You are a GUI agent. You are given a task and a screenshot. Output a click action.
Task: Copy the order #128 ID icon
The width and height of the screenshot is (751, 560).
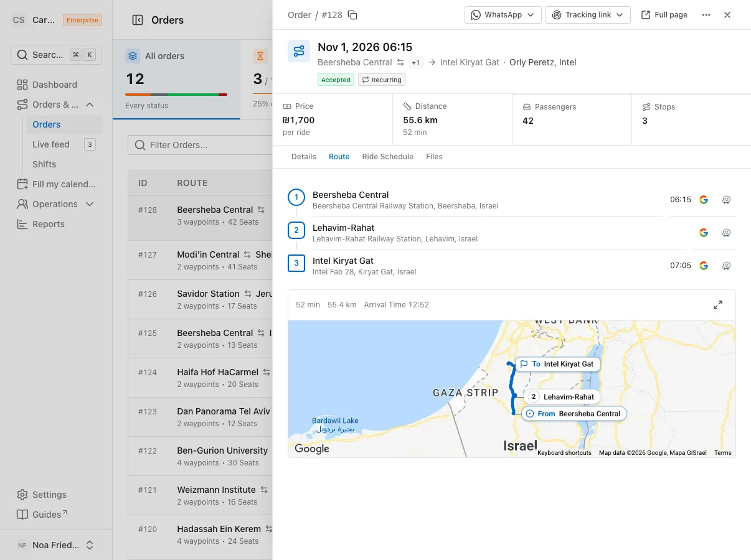point(352,15)
